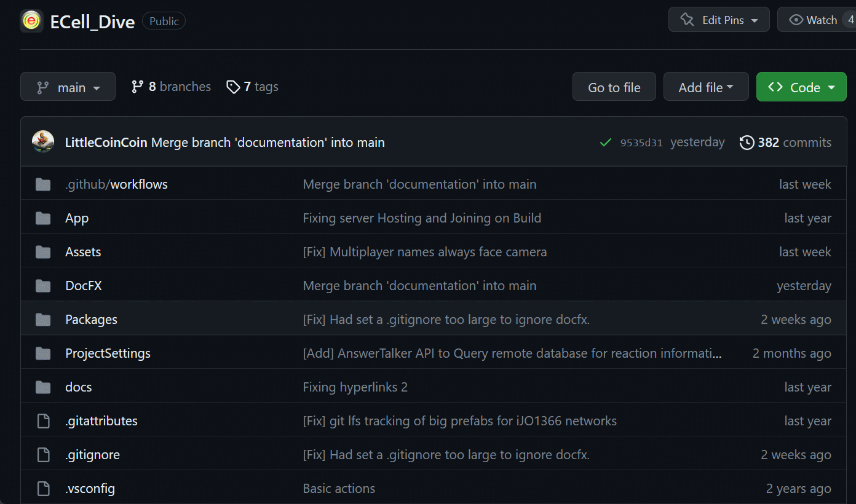Click the ECell_Dive repository logo avatar

[31, 20]
